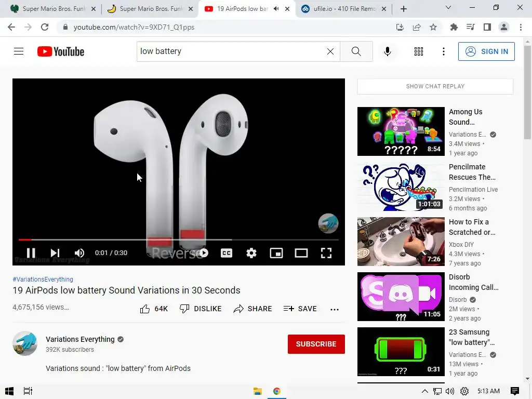Viewport: 532px width, 399px height.
Task: Open media controls in Chrome toolbar
Action: coord(470,27)
